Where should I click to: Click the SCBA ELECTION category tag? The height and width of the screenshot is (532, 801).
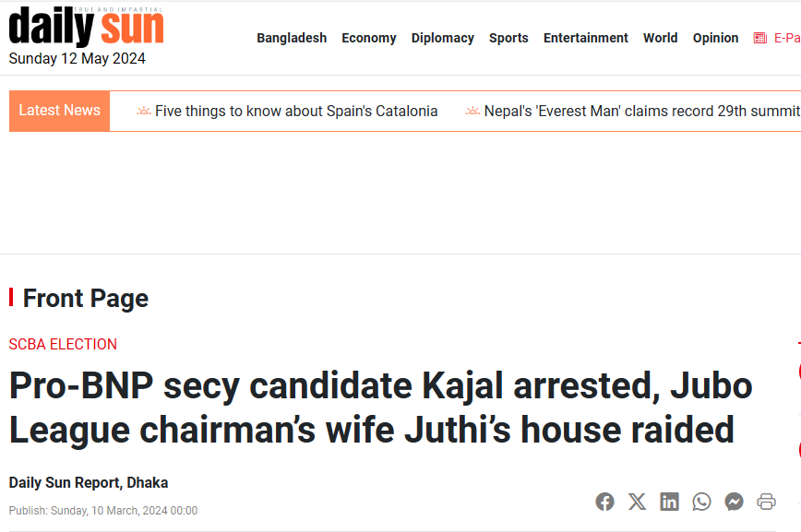63,345
